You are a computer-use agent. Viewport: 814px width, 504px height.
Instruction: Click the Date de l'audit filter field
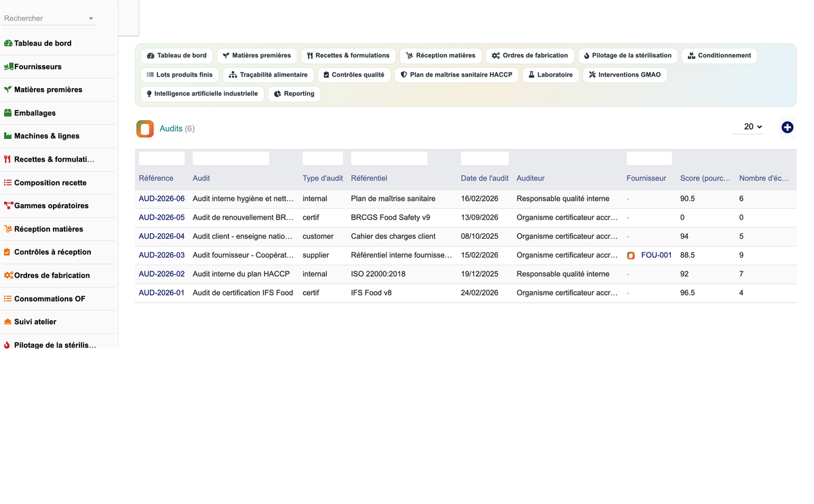pos(484,159)
